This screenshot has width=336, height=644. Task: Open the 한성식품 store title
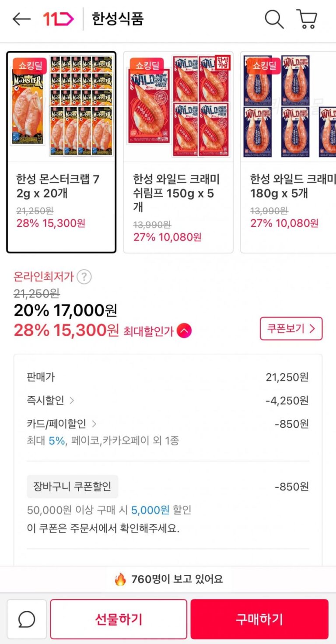pos(118,19)
